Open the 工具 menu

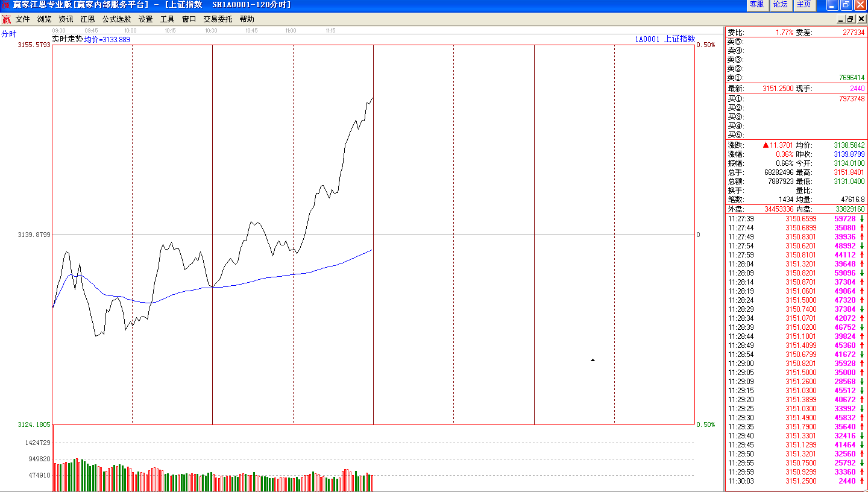tap(167, 19)
